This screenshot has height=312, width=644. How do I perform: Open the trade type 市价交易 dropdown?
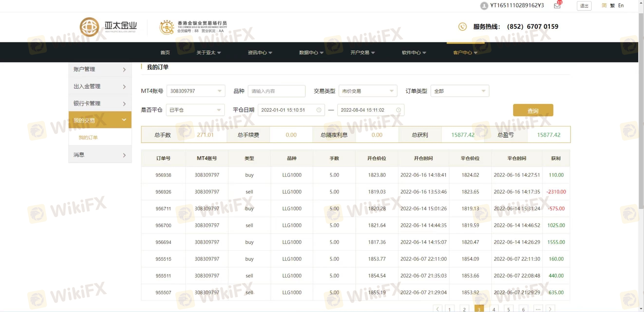coord(368,91)
